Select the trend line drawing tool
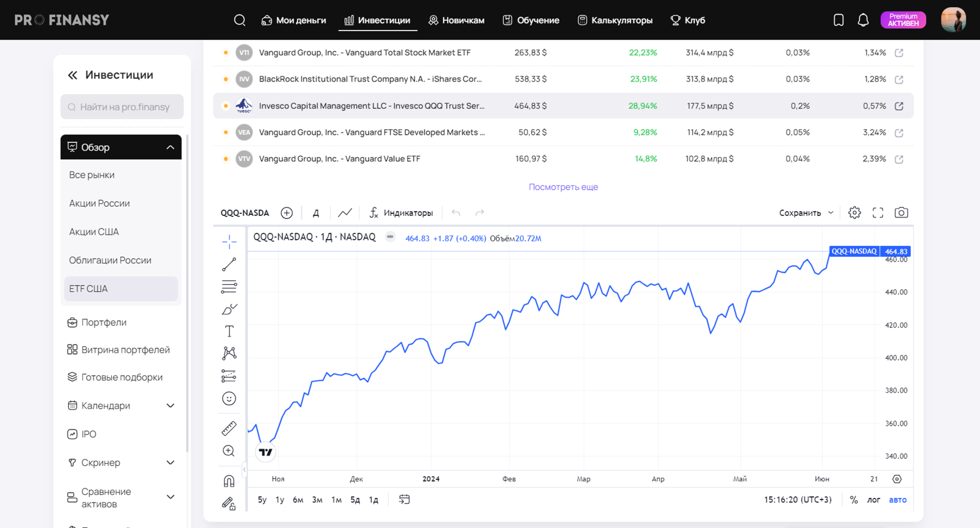The image size is (980, 528). coord(229,264)
